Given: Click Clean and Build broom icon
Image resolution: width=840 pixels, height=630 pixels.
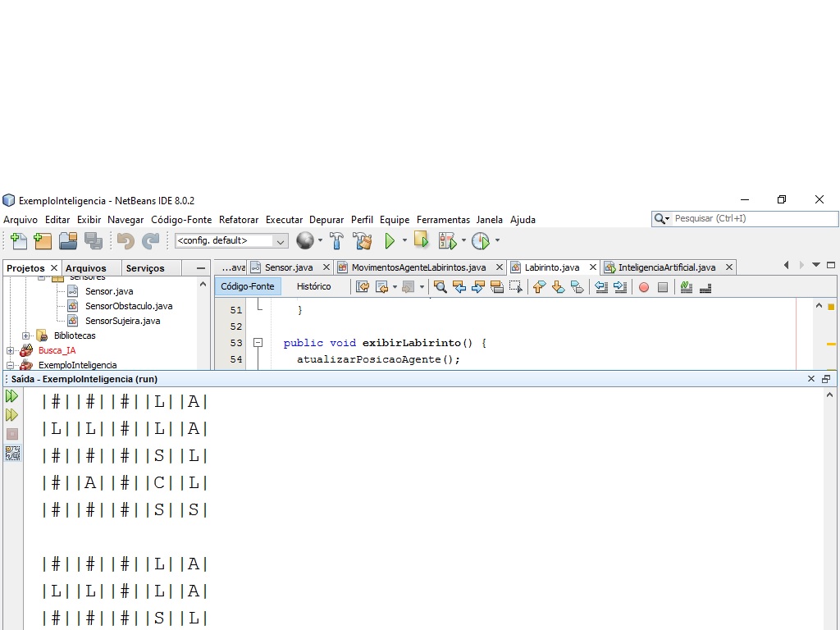Looking at the screenshot, I should (363, 241).
